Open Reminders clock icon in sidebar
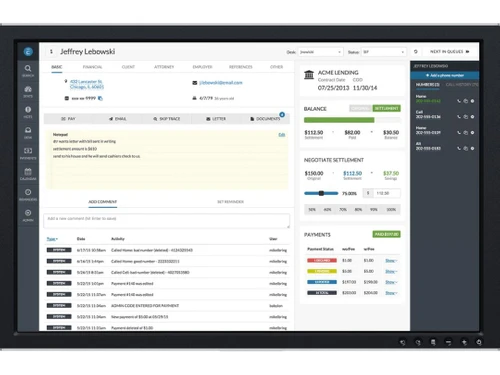500x375 pixels. pyautogui.click(x=28, y=195)
